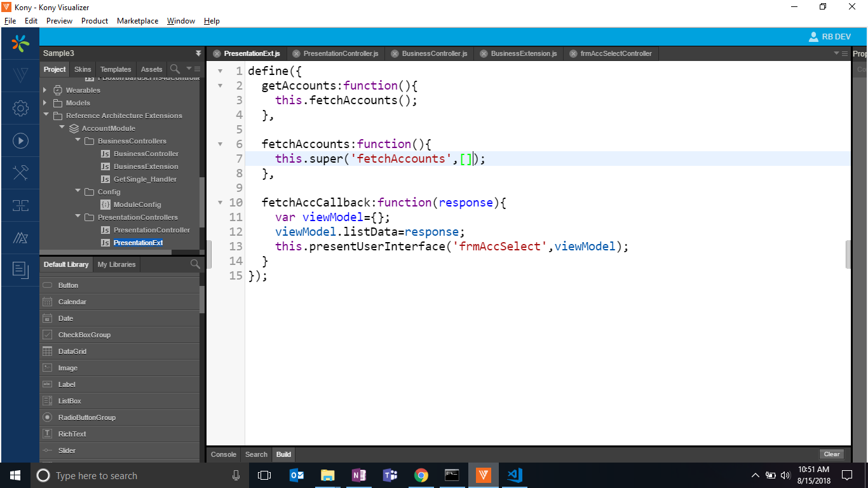The image size is (868, 488).
Task: Open Google Chrome from the taskbar
Action: pyautogui.click(x=421, y=475)
